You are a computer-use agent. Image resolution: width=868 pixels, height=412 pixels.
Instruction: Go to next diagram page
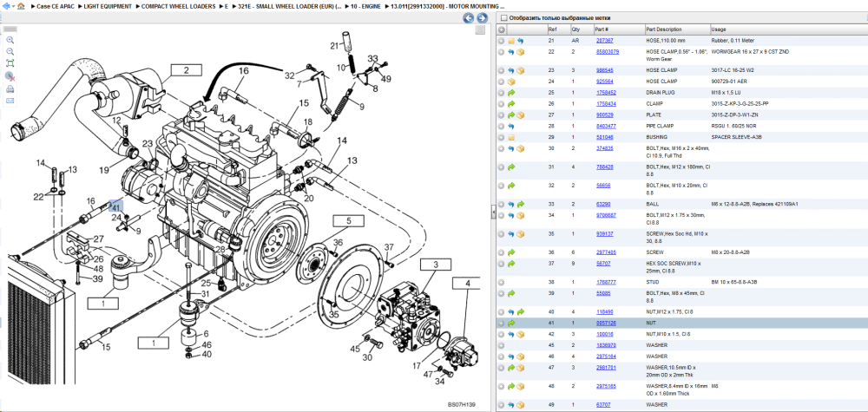point(482,18)
